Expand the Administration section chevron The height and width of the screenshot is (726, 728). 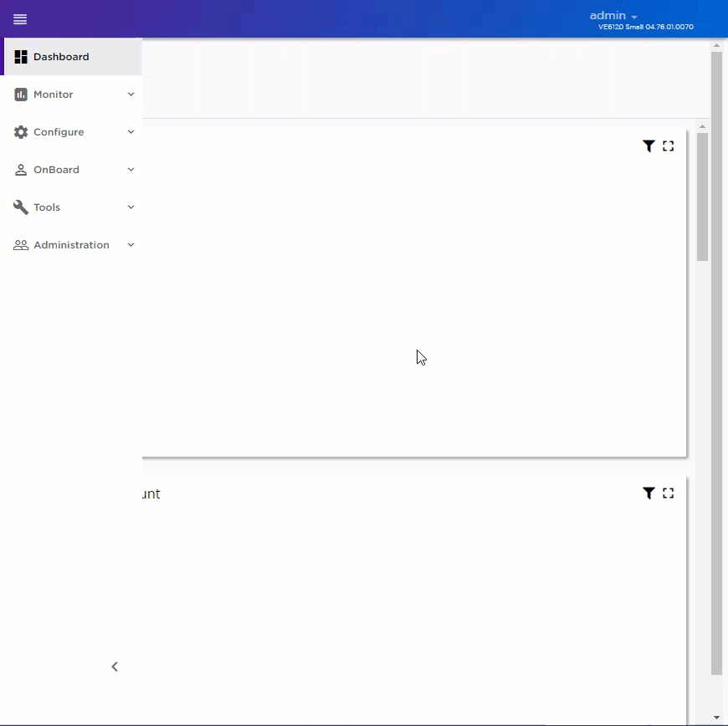(x=131, y=245)
